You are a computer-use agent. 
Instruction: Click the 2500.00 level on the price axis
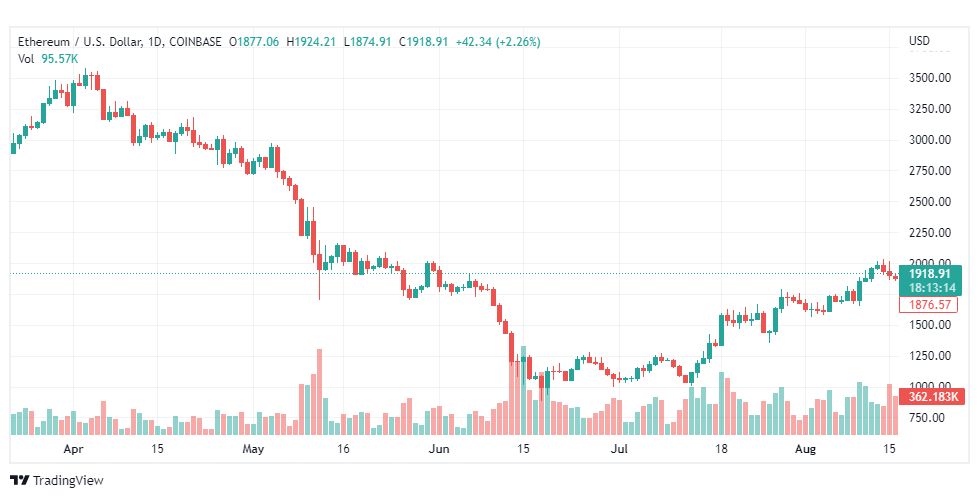(x=929, y=202)
